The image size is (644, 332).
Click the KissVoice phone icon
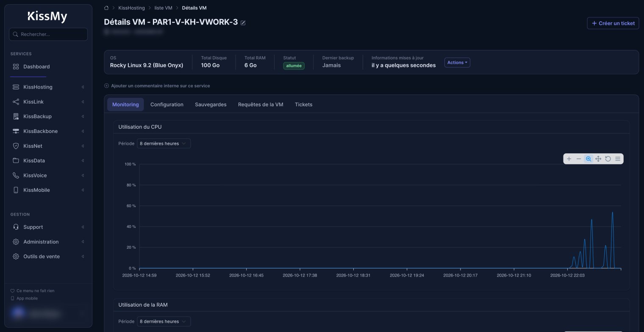(x=16, y=175)
